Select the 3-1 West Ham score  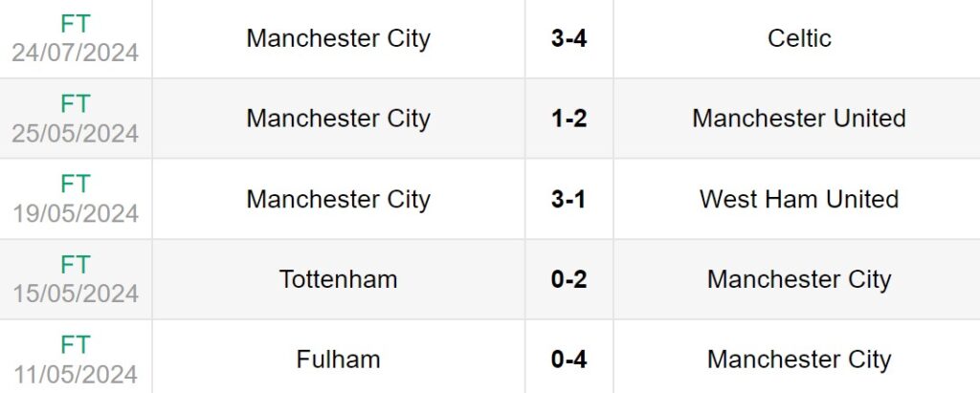point(568,199)
